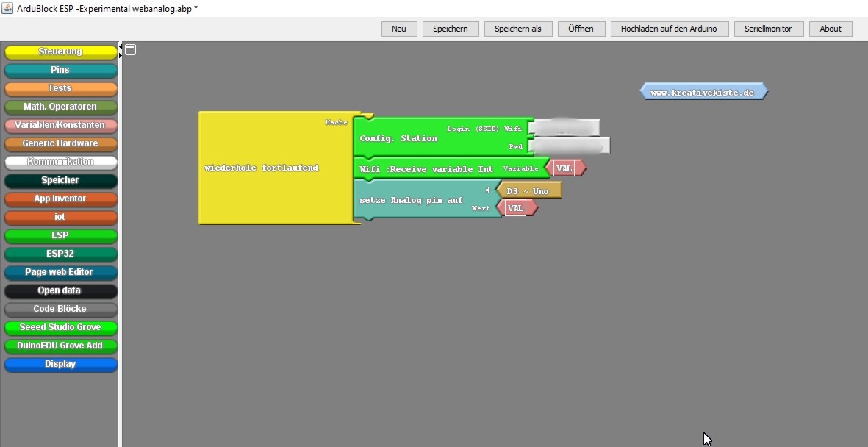Click Hochladen auf den Arduino
Image resolution: width=868 pixels, height=447 pixels.
[x=670, y=29]
